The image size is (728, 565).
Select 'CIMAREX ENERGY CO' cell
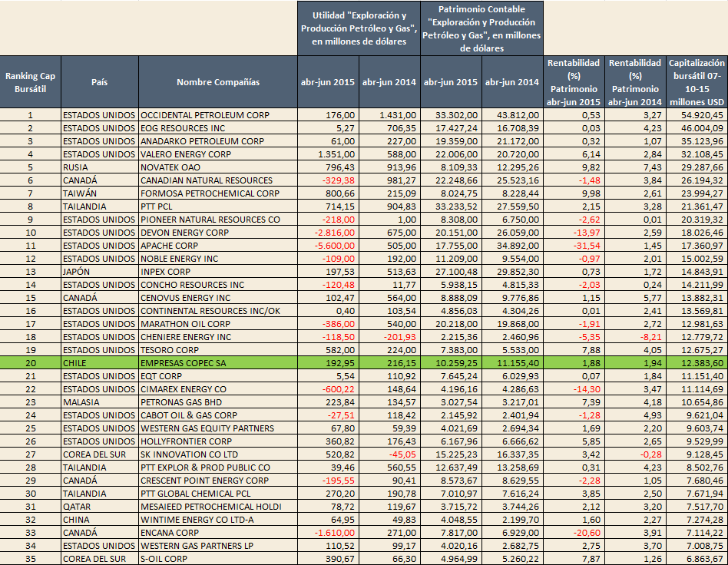point(218,389)
